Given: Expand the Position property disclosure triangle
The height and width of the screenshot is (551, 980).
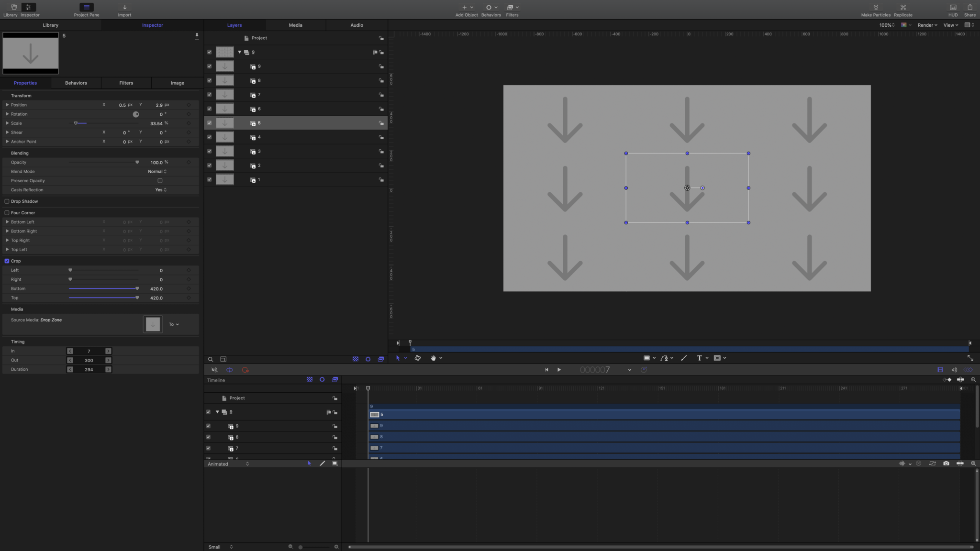Looking at the screenshot, I should pyautogui.click(x=7, y=105).
